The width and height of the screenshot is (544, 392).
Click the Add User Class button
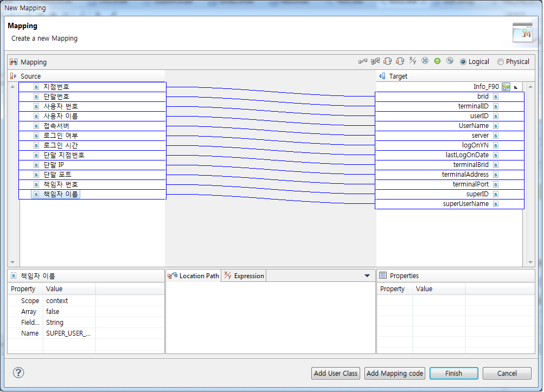[x=335, y=373]
